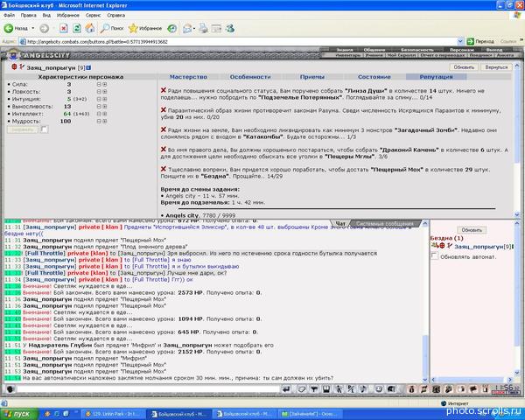Switch to the Чат tab in chat panel

click(x=340, y=223)
